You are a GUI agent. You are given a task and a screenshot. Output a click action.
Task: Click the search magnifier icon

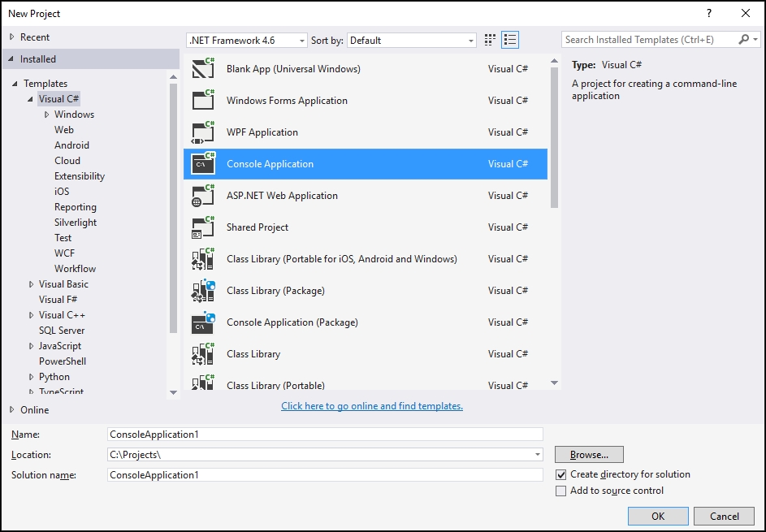click(743, 40)
